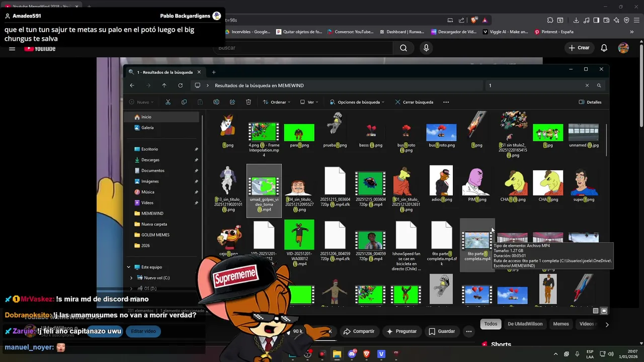Open Descargas in Explorer sidebar
The width and height of the screenshot is (644, 362).
coord(162,160)
